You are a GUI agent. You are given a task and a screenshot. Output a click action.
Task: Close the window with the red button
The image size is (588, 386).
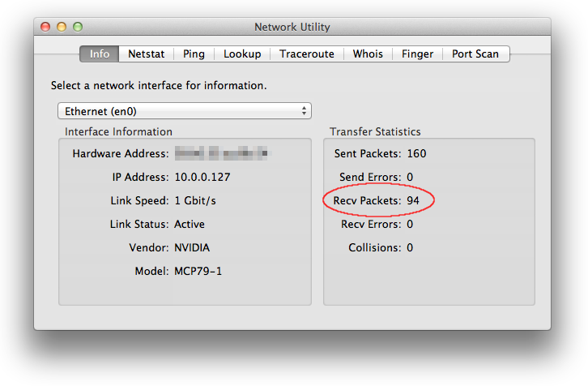(45, 27)
